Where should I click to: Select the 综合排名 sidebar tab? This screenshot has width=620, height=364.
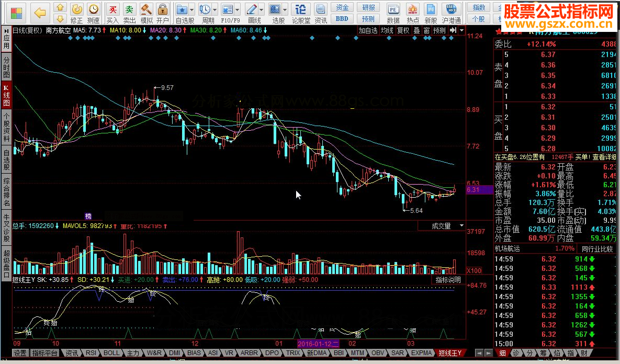(x=6, y=192)
